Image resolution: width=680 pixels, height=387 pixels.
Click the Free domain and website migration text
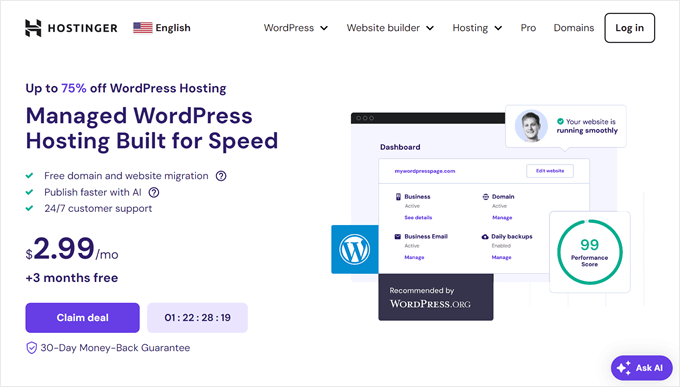[126, 176]
